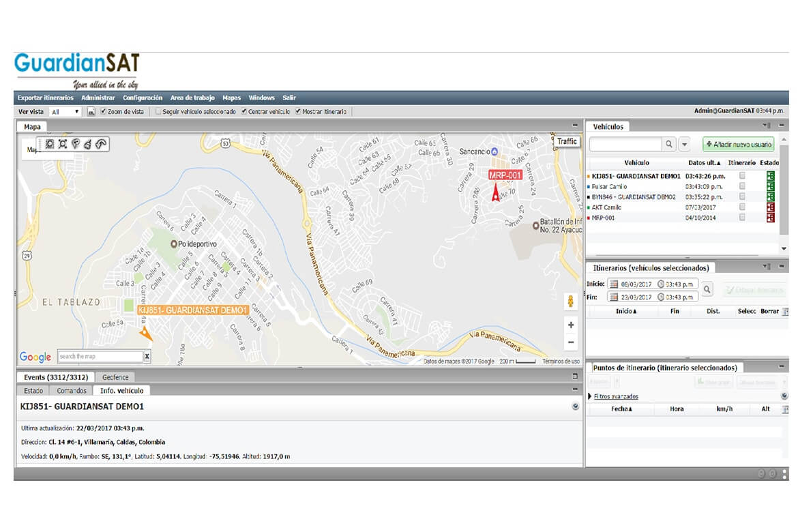This screenshot has height=532, width=798.
Task: Zoom out of the map with minus button
Action: (x=571, y=342)
